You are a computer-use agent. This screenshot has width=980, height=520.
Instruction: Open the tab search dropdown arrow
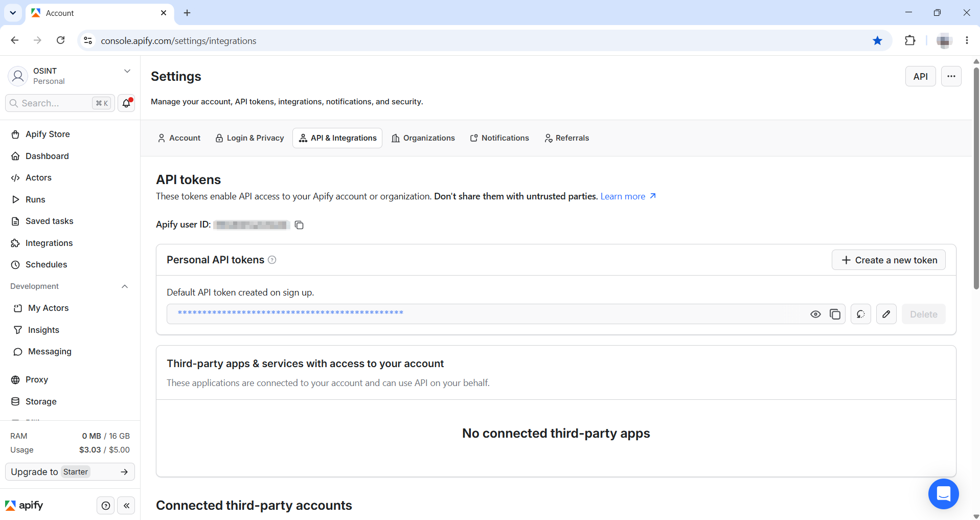pyautogui.click(x=13, y=13)
